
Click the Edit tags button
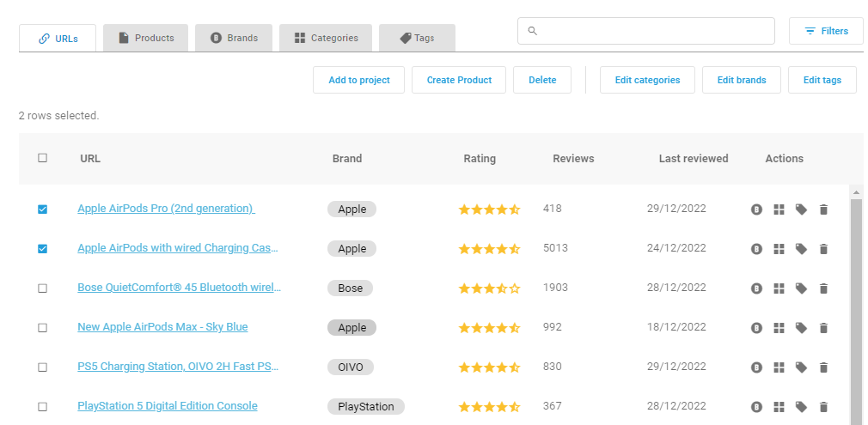(x=822, y=80)
